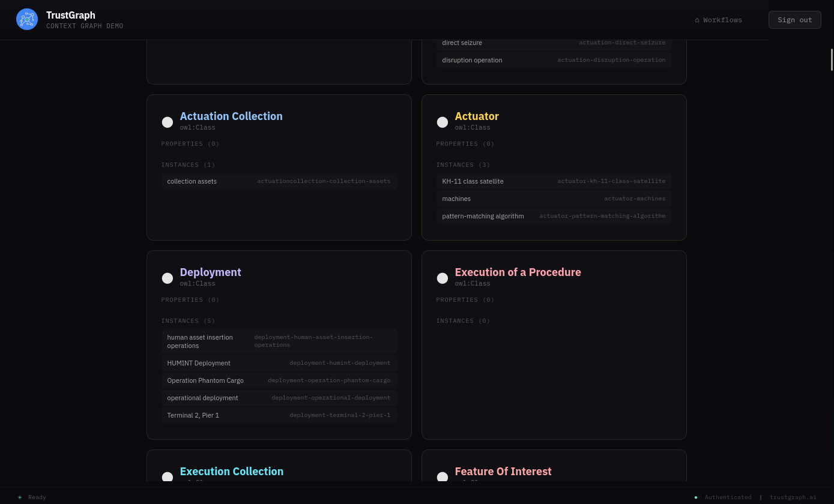Click the pattern-matching algorithm instance row
This screenshot has width=834, height=504.
pos(554,216)
